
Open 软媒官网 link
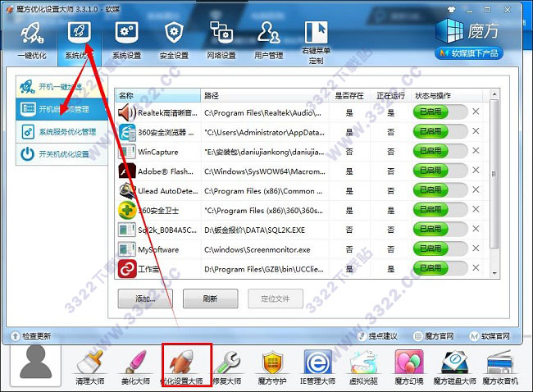pos(490,336)
